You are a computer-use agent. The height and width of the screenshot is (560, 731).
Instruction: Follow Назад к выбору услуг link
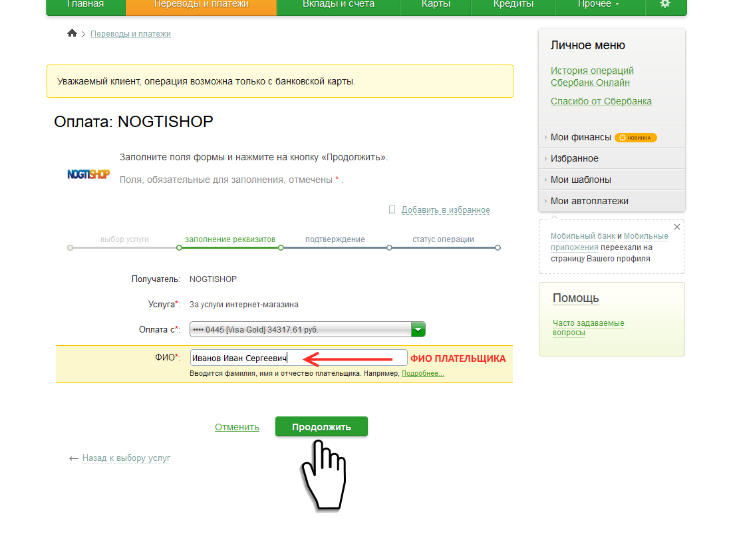pyautogui.click(x=126, y=458)
